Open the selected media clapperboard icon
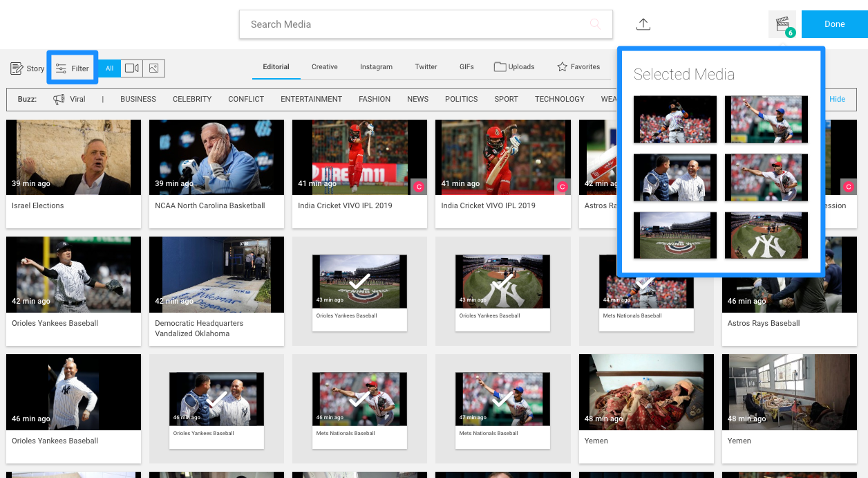 click(x=782, y=24)
